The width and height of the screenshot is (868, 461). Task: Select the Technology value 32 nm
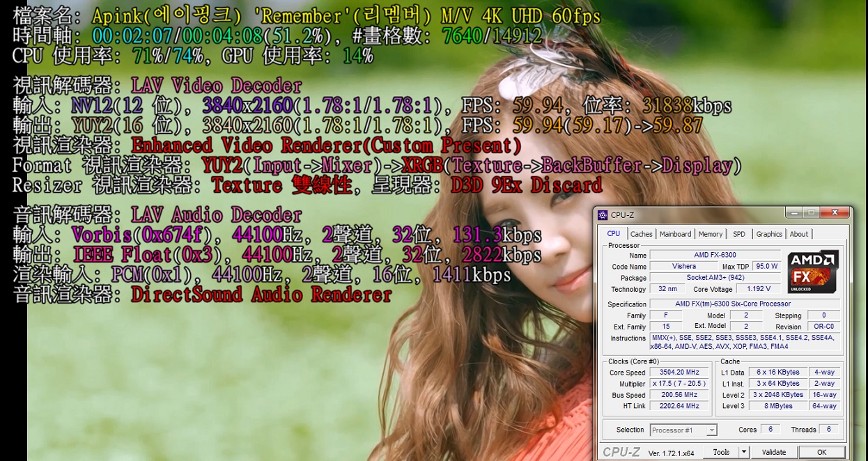667,288
